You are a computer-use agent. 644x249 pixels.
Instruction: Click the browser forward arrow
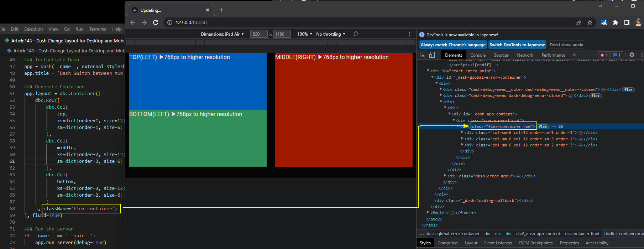(x=144, y=22)
